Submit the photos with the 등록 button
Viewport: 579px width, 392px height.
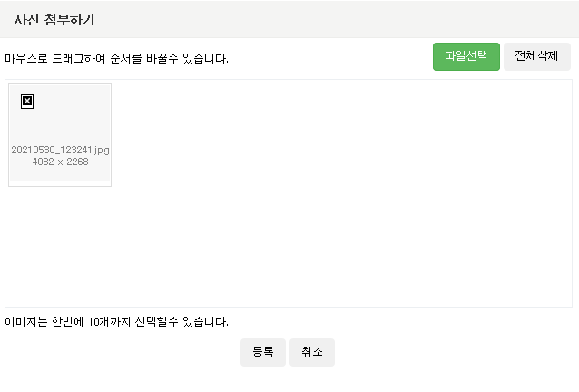(263, 352)
